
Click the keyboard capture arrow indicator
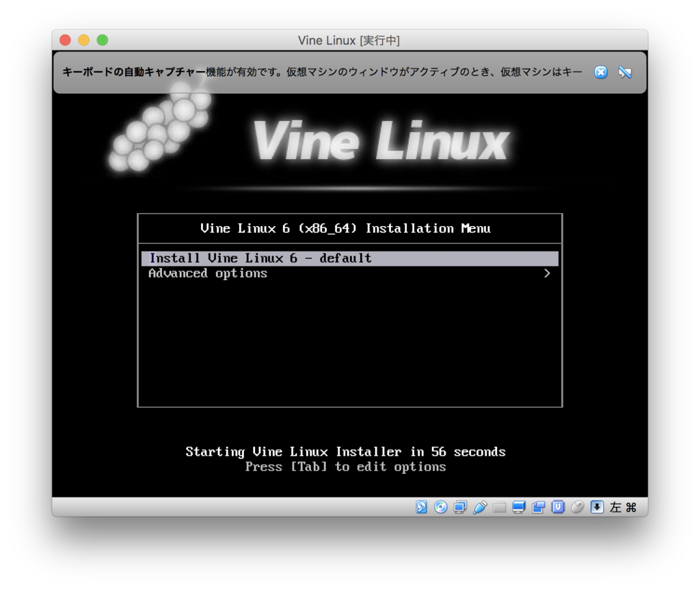(597, 507)
